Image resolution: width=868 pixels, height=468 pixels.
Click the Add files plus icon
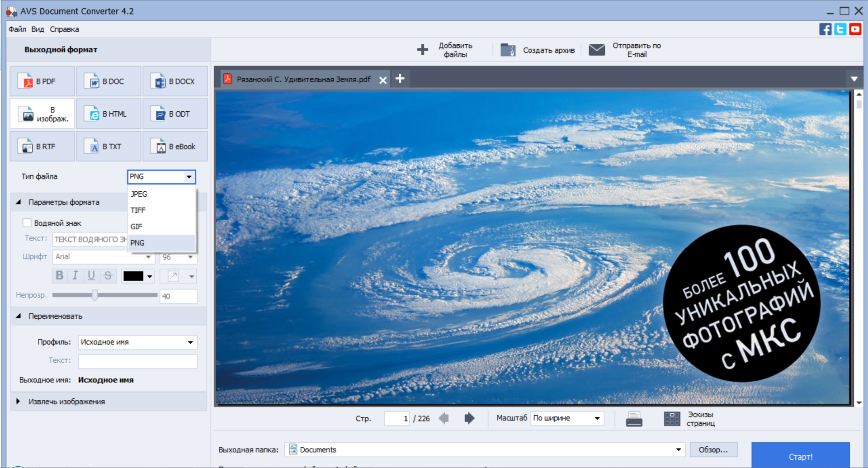[x=422, y=50]
